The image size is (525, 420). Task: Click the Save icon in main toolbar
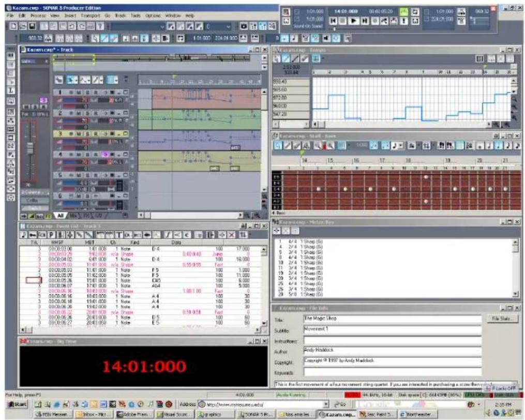32,26
